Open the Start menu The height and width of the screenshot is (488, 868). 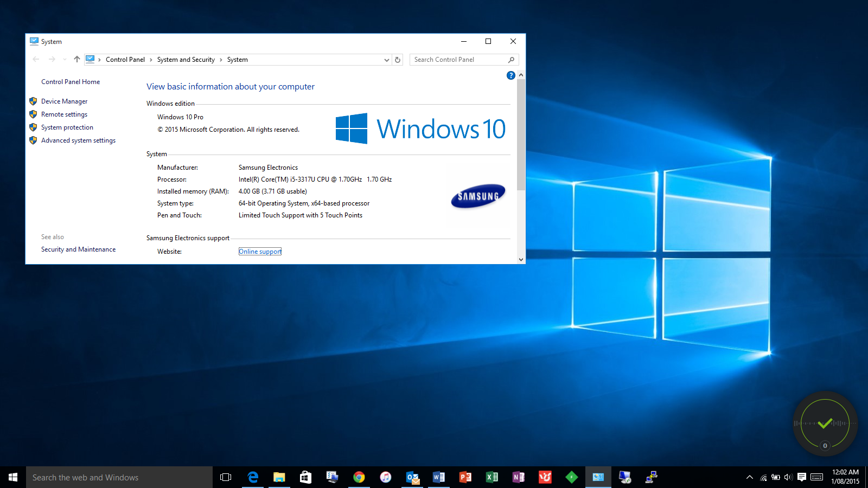[13, 477]
